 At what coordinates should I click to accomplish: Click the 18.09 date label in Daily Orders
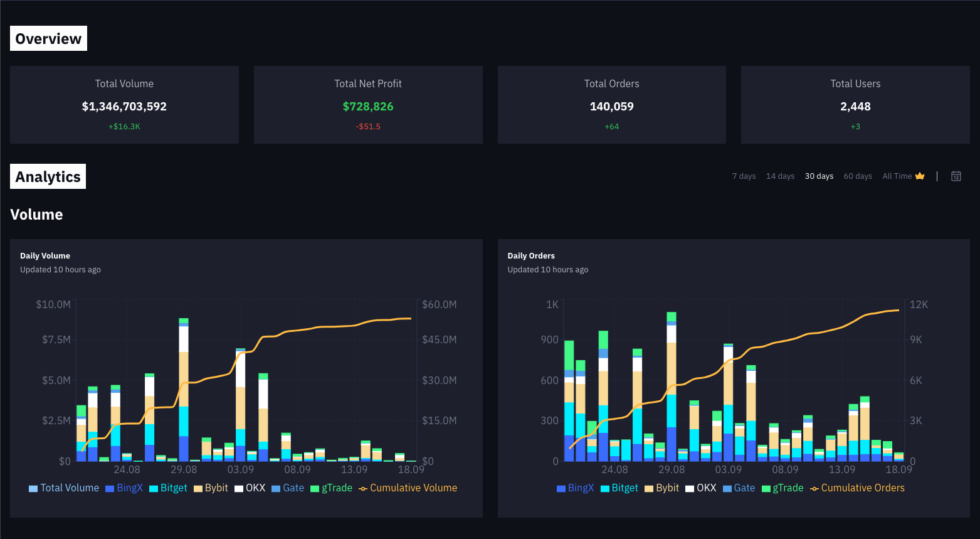pos(898,470)
